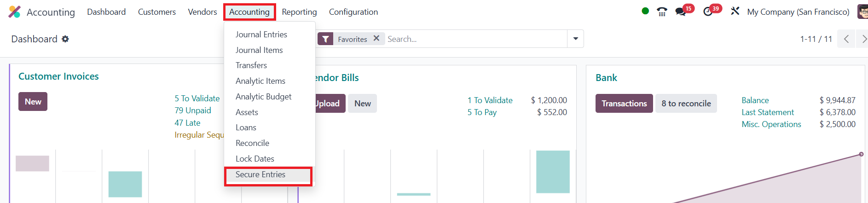Click the filter funnel icon in search
This screenshot has height=203, width=868.
(325, 39)
